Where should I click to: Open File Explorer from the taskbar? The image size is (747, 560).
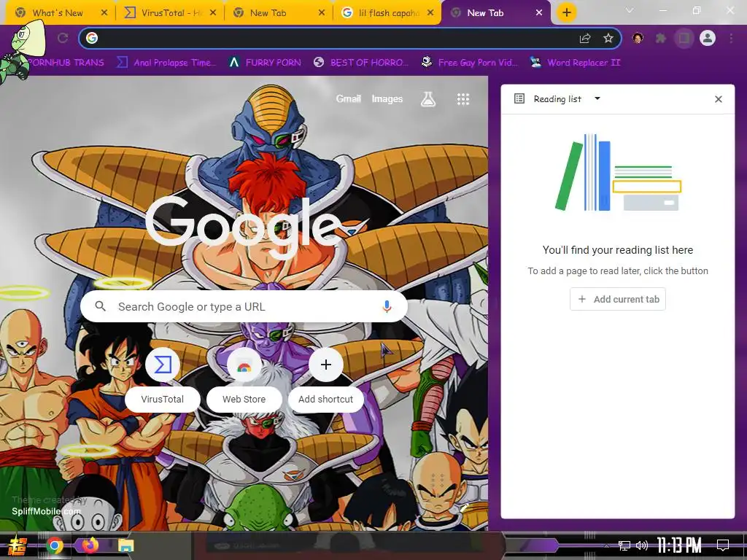(125, 545)
